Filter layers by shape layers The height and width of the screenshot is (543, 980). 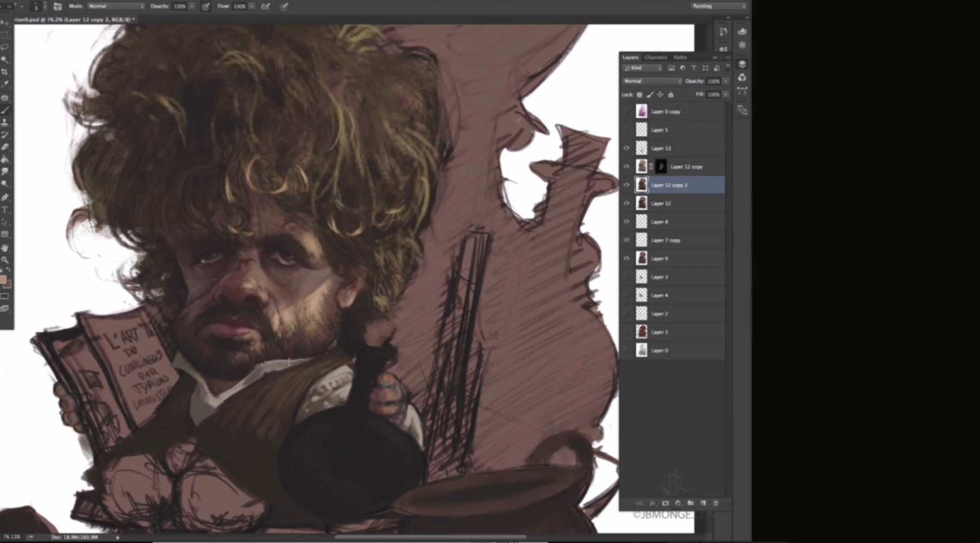pyautogui.click(x=705, y=68)
